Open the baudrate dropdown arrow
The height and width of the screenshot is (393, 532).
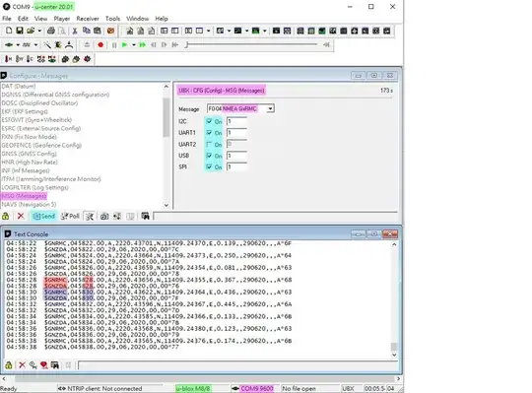pyautogui.click(x=35, y=44)
